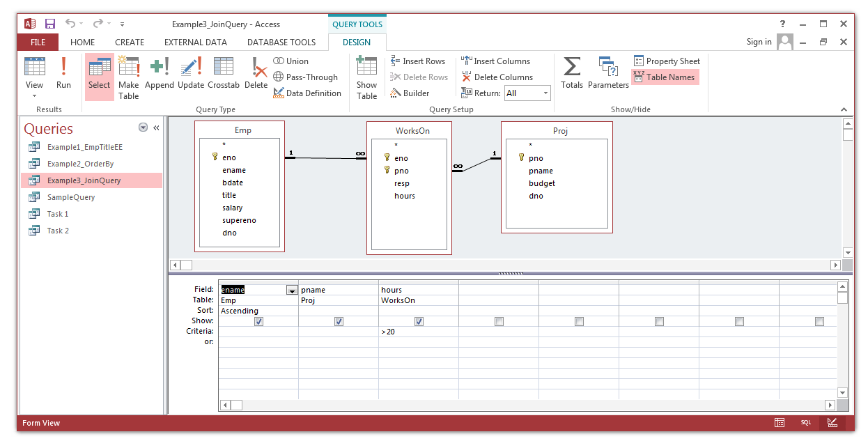Screen dimensions: 868x441
Task: Check Show box in fourth grid column
Action: coord(499,321)
